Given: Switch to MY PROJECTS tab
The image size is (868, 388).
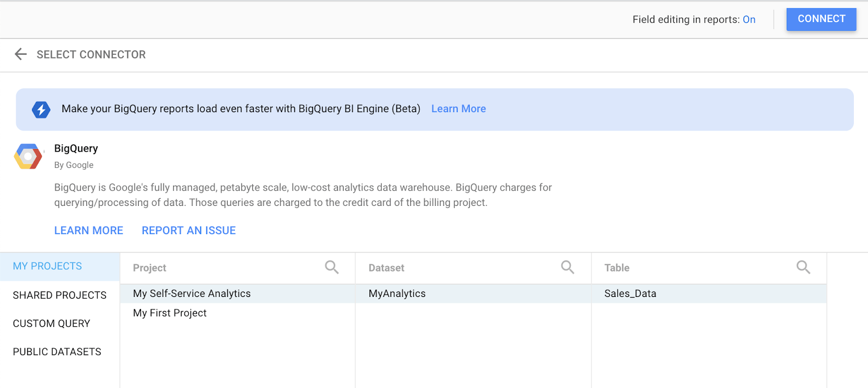Looking at the screenshot, I should (x=60, y=267).
